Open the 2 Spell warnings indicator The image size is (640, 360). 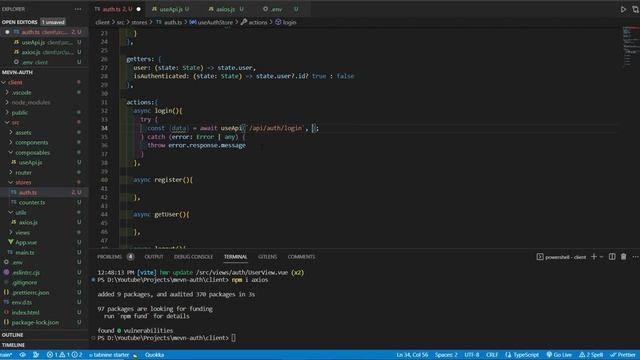(x=591, y=355)
